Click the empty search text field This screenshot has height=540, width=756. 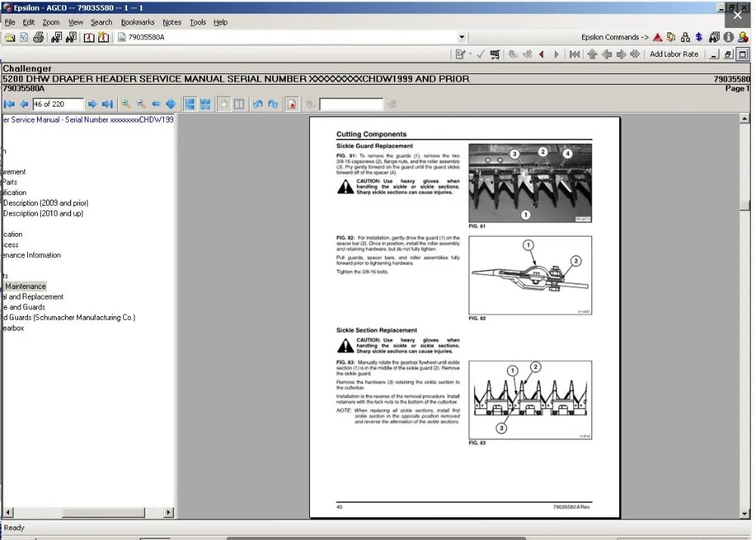click(x=351, y=104)
